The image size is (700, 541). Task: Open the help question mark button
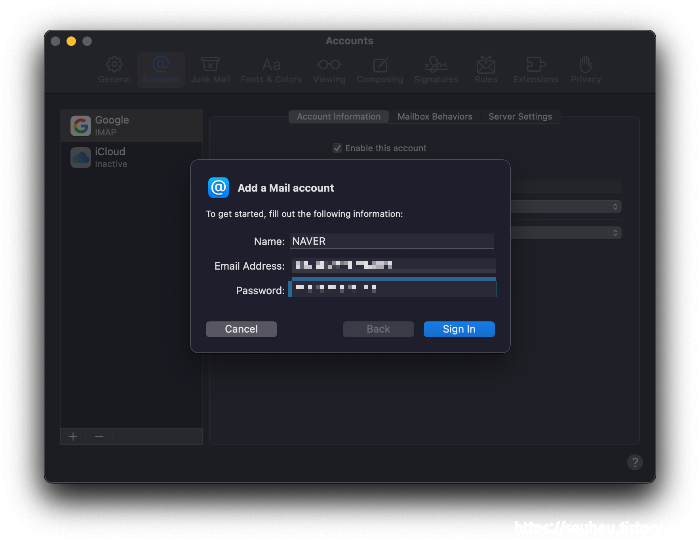[x=635, y=462]
